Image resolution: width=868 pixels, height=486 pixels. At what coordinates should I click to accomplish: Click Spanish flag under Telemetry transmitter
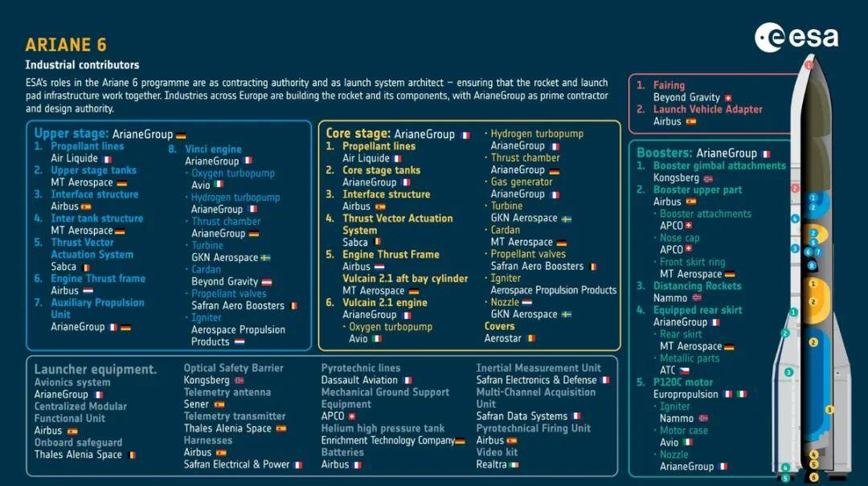281,428
